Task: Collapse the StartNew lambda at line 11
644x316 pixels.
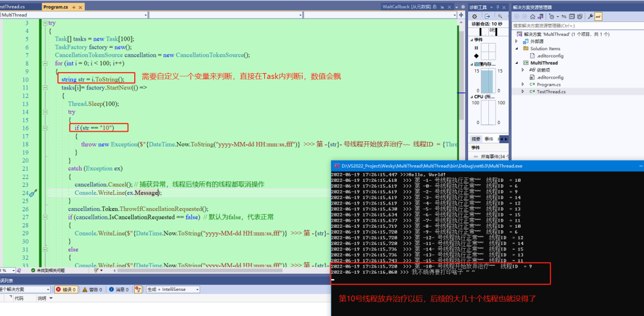Action: click(45, 88)
